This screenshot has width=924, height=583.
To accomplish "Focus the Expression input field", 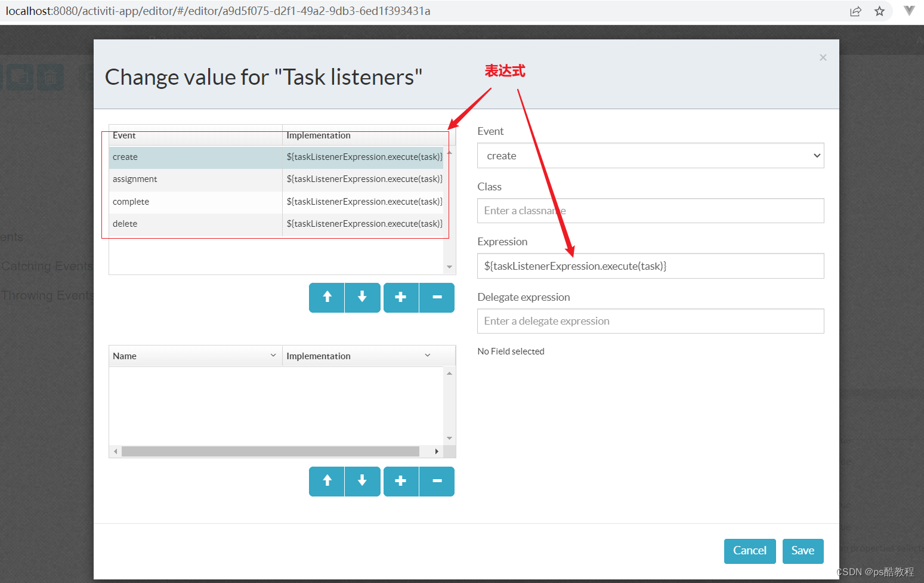I will [650, 266].
